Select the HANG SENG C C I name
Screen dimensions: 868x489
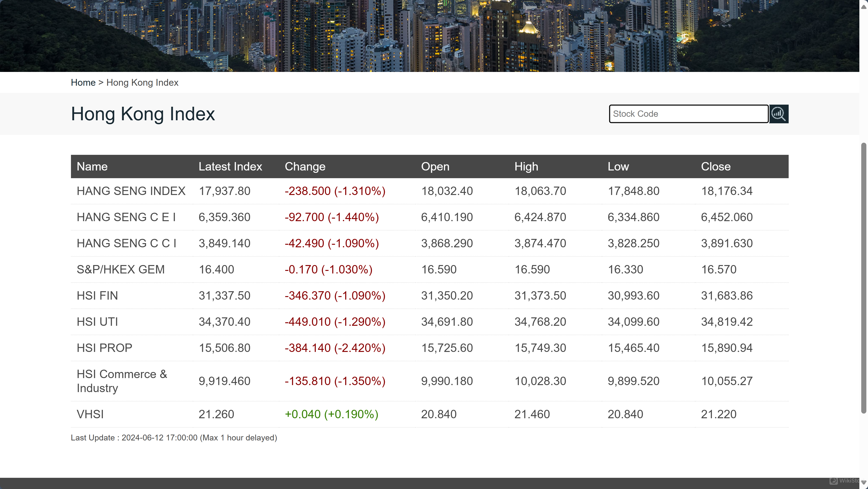[126, 244]
